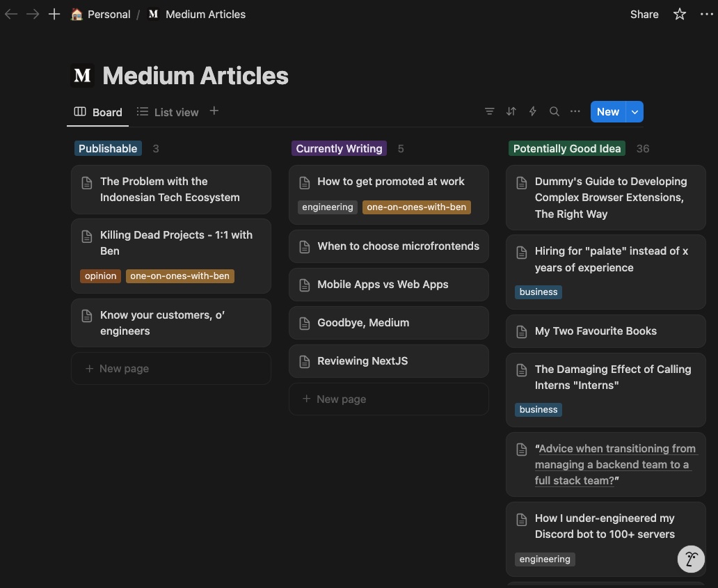
Task: Click the house icon beside Personal
Action: click(x=77, y=14)
